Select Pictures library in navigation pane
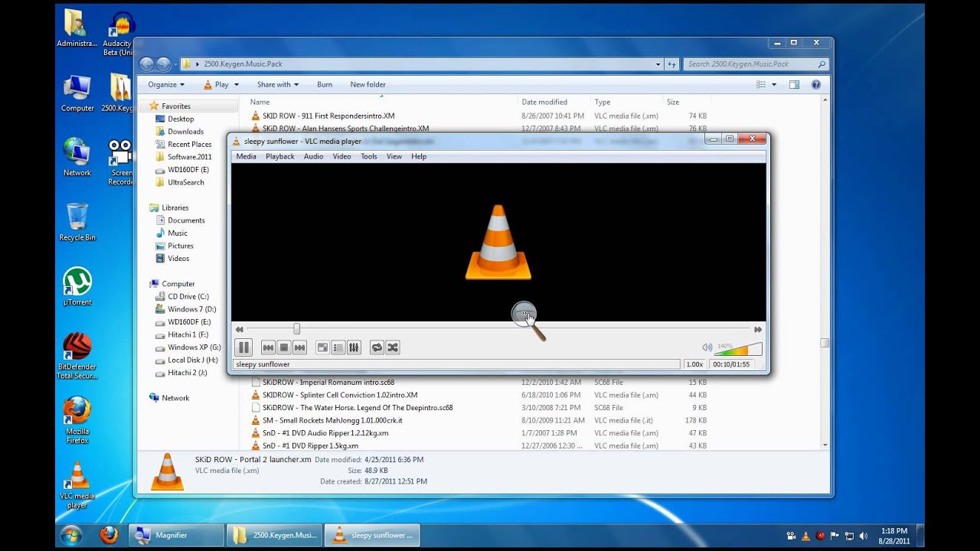Image resolution: width=980 pixels, height=551 pixels. coord(180,246)
